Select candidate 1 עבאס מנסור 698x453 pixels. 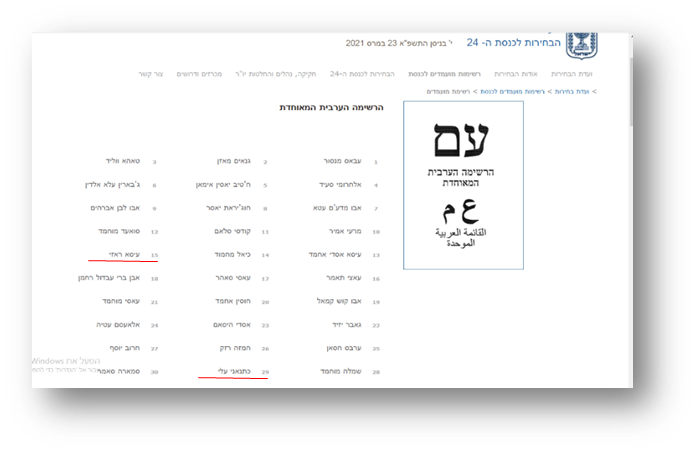pyautogui.click(x=342, y=161)
